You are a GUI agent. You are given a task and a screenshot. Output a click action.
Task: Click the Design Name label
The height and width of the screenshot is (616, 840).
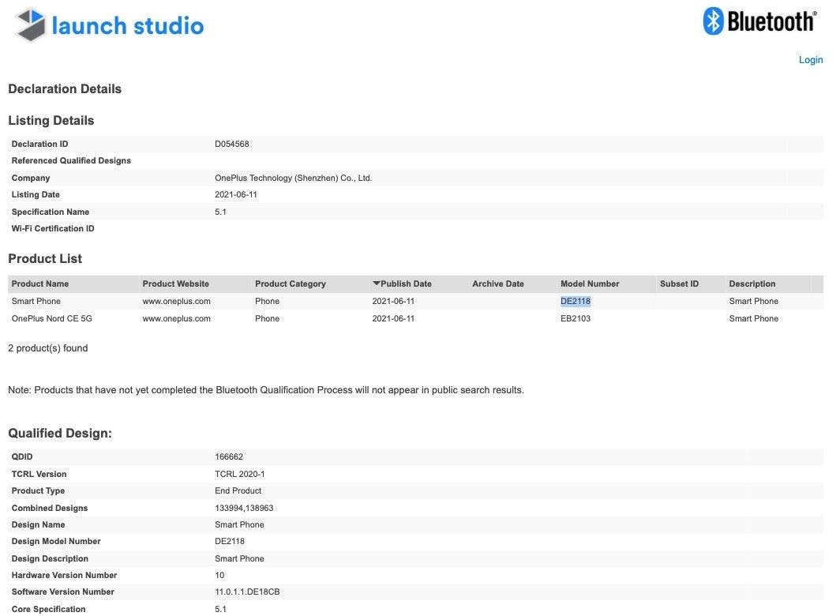coord(38,524)
